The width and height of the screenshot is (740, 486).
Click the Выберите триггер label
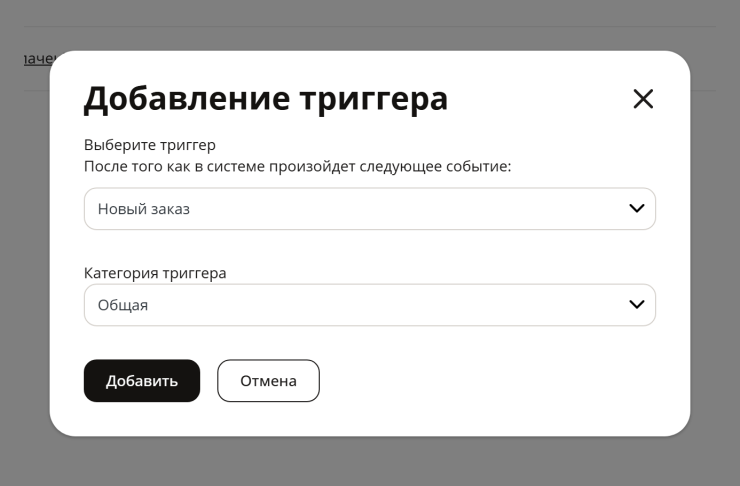[x=150, y=145]
